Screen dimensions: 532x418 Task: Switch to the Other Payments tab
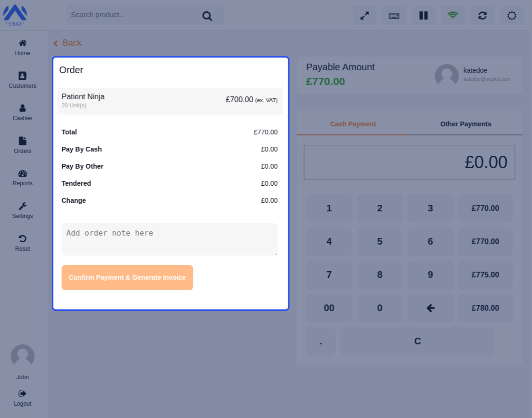click(x=465, y=124)
